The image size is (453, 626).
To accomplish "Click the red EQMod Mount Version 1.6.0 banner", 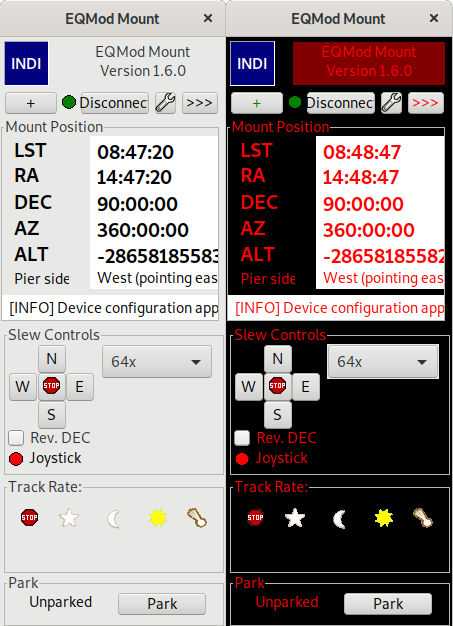I will 369,63.
